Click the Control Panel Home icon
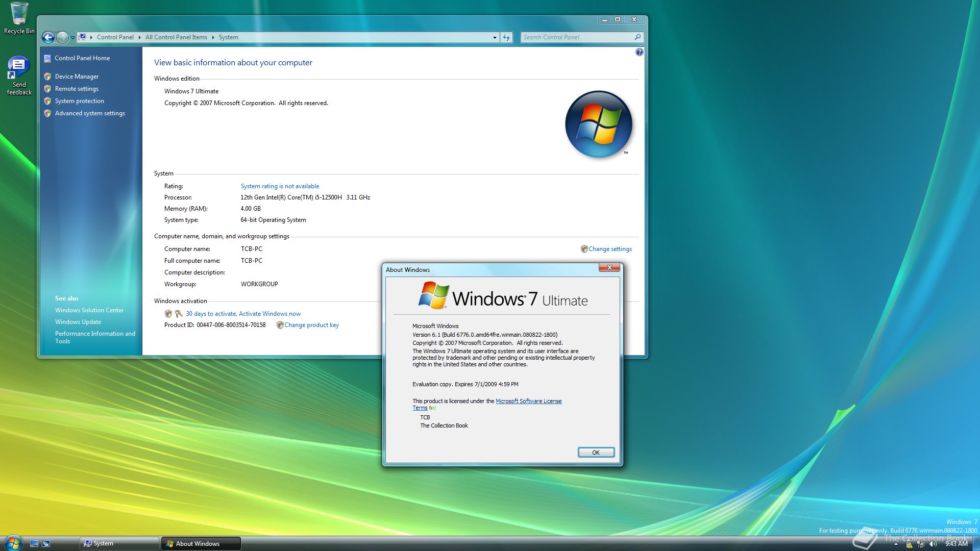 47,58
